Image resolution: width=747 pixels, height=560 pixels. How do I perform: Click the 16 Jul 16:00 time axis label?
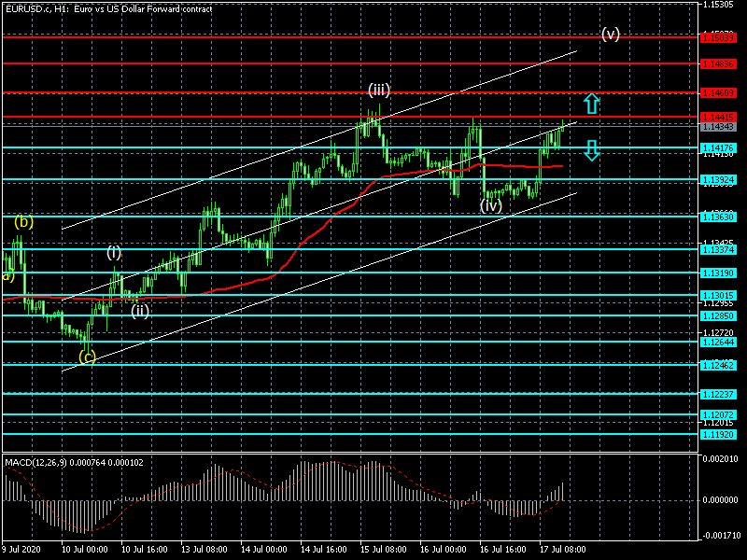pyautogui.click(x=503, y=549)
